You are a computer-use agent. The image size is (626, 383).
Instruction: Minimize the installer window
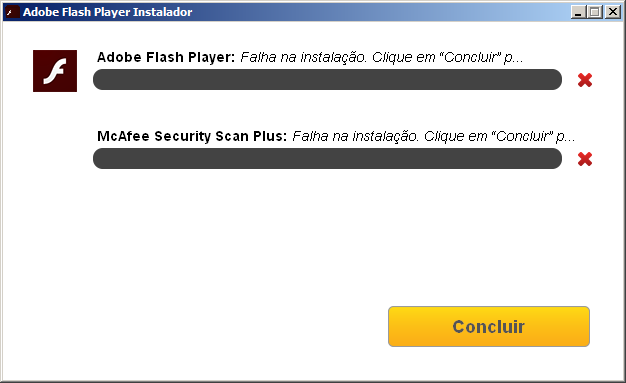(578, 12)
